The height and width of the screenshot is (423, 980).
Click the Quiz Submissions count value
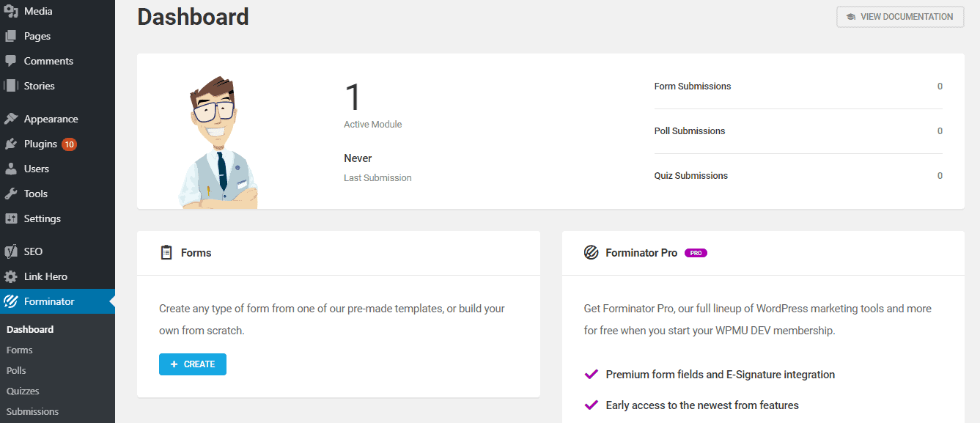point(940,176)
